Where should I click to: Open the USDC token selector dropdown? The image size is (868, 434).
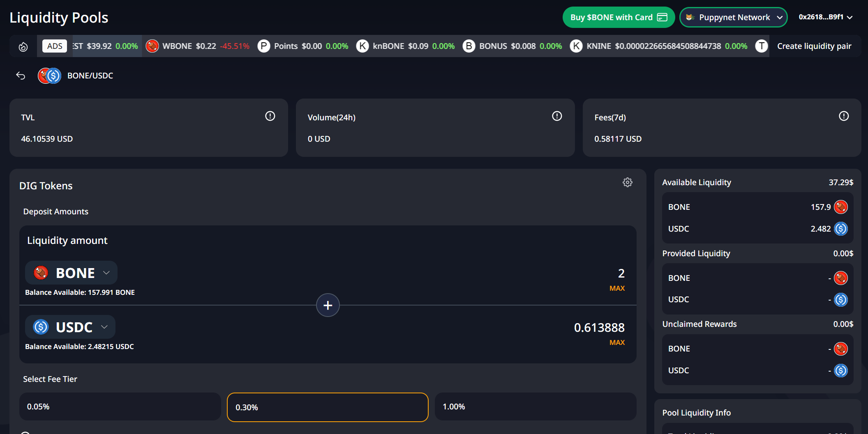[x=70, y=327]
